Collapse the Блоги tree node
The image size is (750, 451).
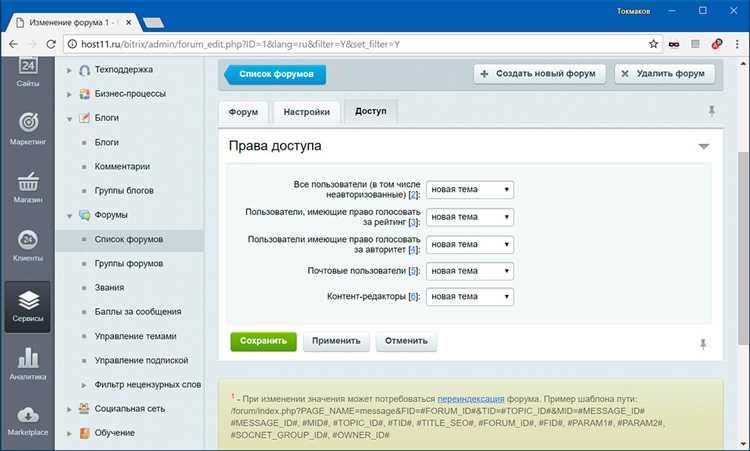pyautogui.click(x=69, y=119)
